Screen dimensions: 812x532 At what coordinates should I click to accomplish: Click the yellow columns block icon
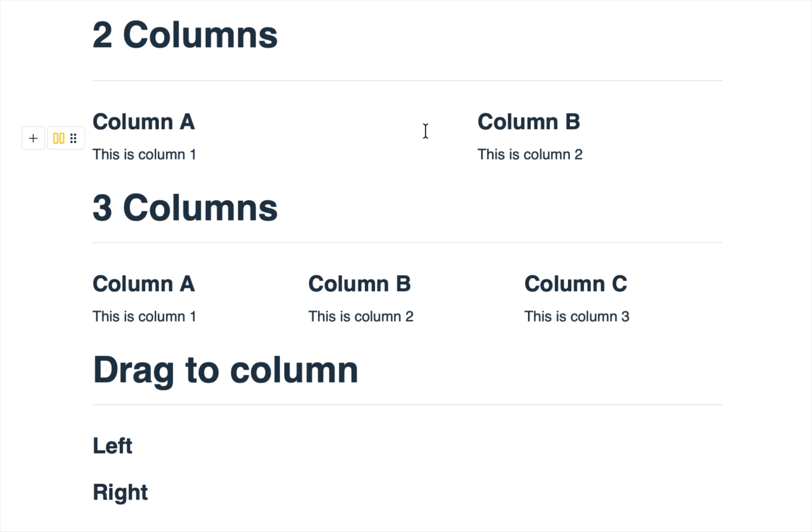pyautogui.click(x=59, y=138)
